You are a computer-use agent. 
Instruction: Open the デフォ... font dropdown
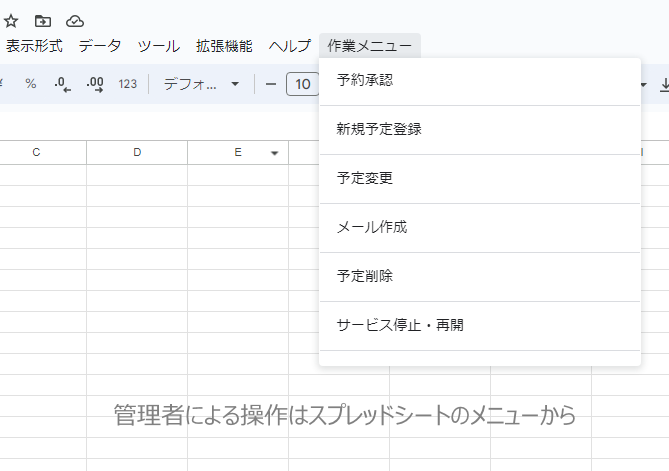point(201,84)
